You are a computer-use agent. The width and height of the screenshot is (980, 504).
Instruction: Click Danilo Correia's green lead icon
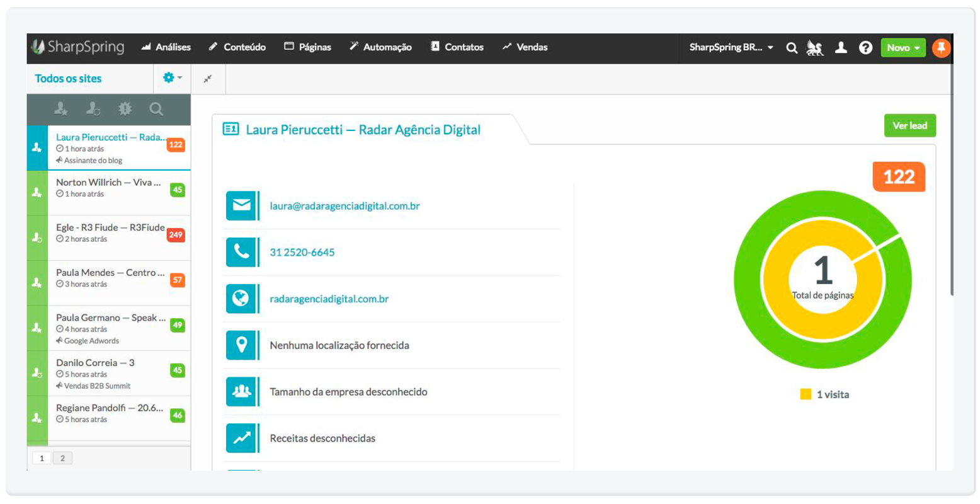tap(37, 374)
